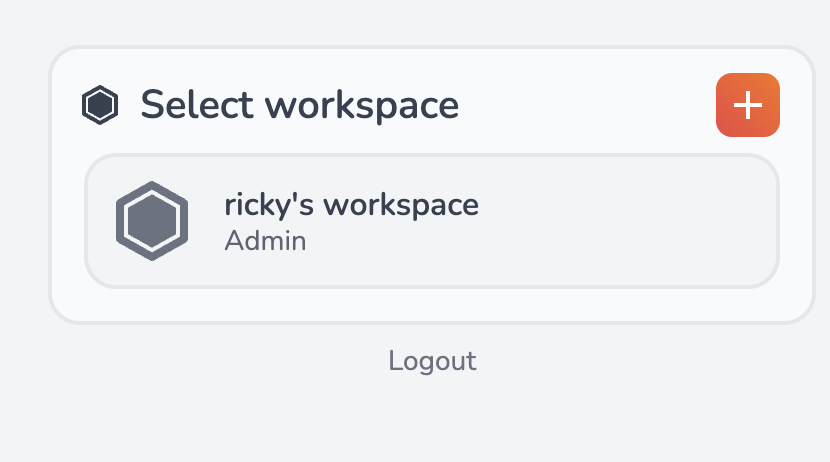The width and height of the screenshot is (830, 462).
Task: Create a new workspace with the plus icon
Action: click(747, 105)
